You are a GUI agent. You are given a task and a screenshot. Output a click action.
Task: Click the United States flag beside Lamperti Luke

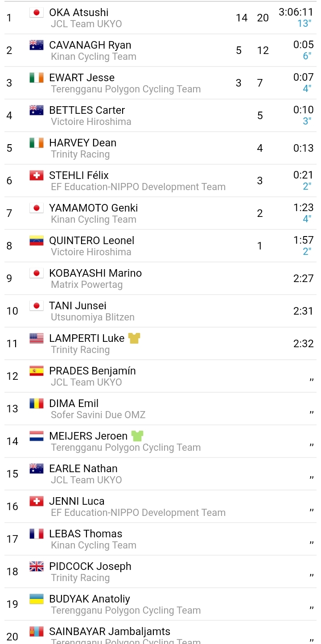pyautogui.click(x=37, y=338)
